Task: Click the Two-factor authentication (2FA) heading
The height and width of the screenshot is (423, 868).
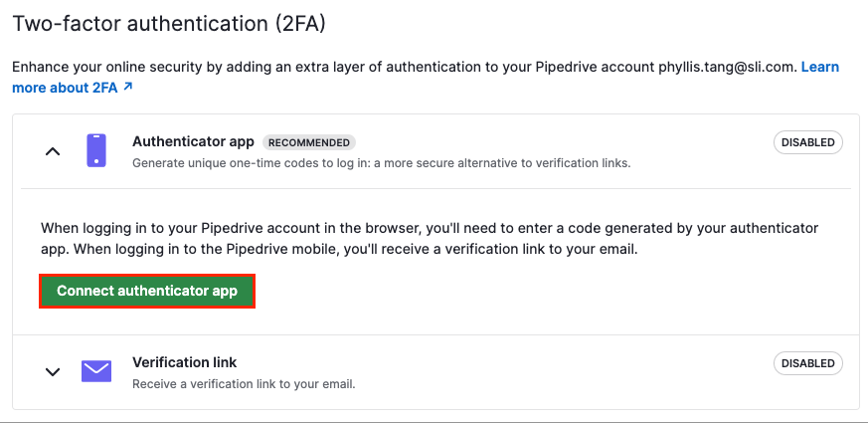Action: pos(169,24)
